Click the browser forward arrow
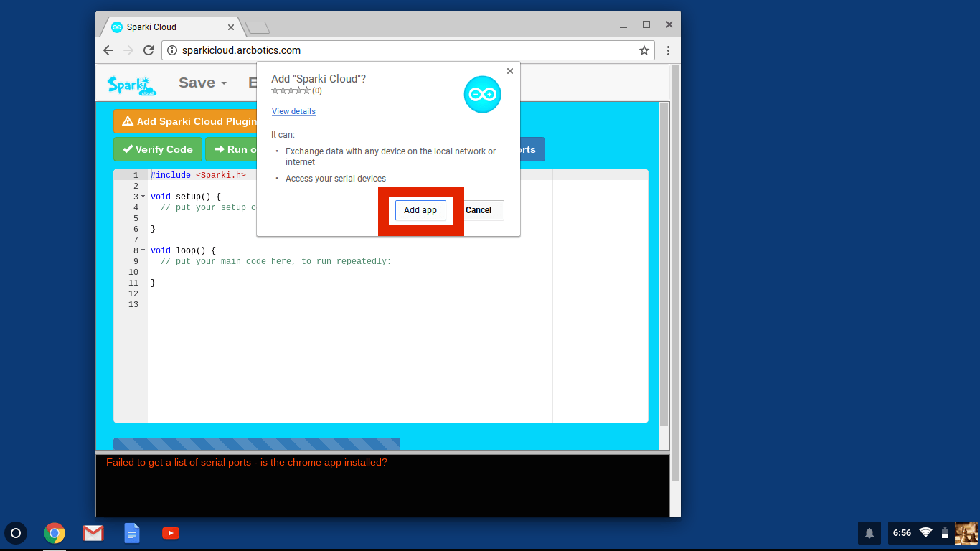The width and height of the screenshot is (980, 551). tap(128, 50)
